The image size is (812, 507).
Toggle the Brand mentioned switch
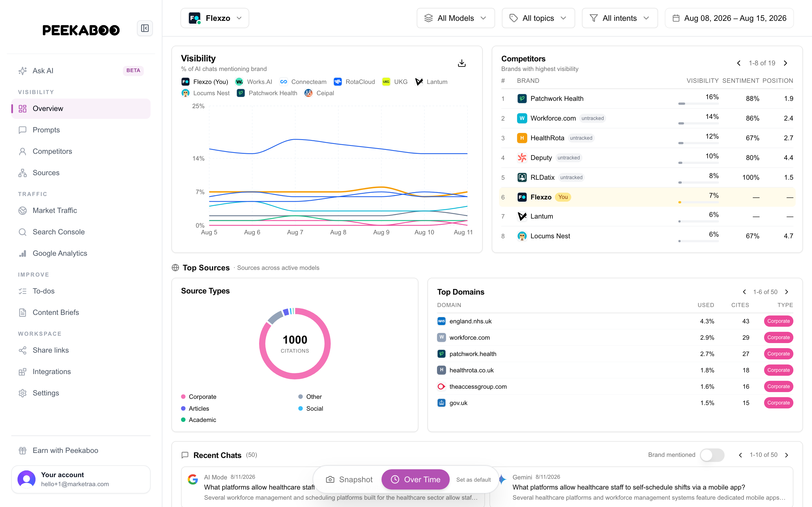coord(712,455)
